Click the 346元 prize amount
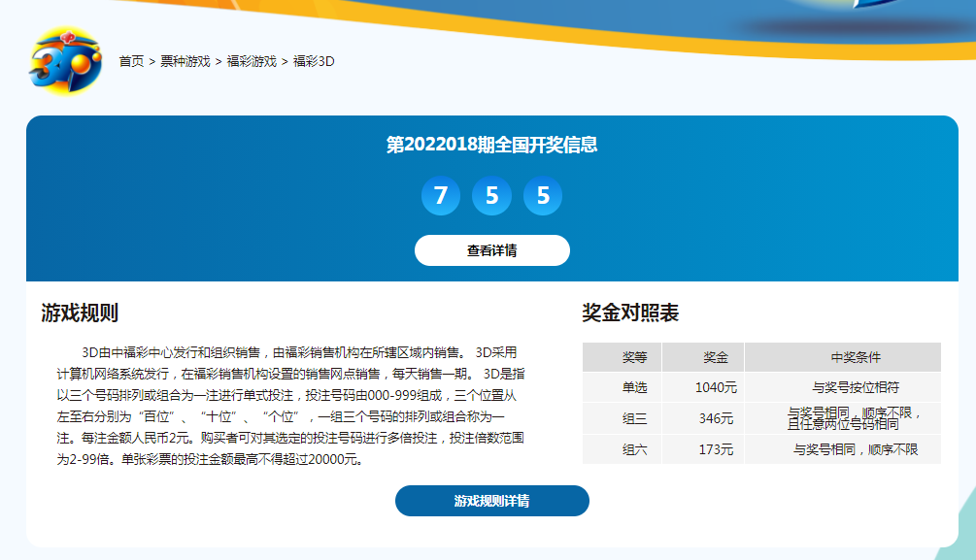 click(716, 418)
